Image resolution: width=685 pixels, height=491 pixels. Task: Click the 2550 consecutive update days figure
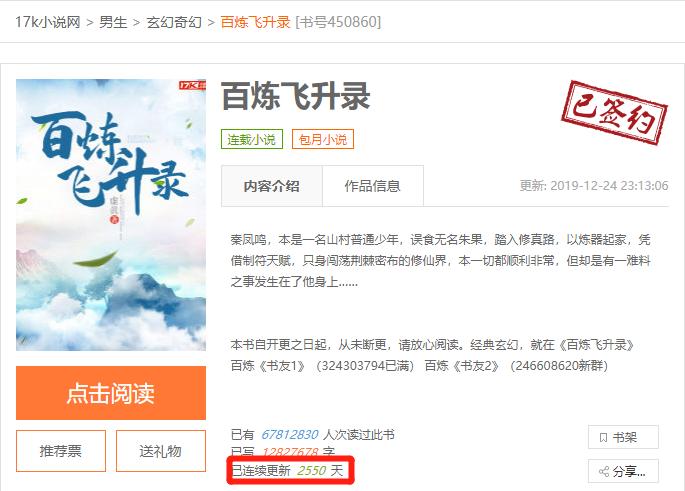click(311, 470)
